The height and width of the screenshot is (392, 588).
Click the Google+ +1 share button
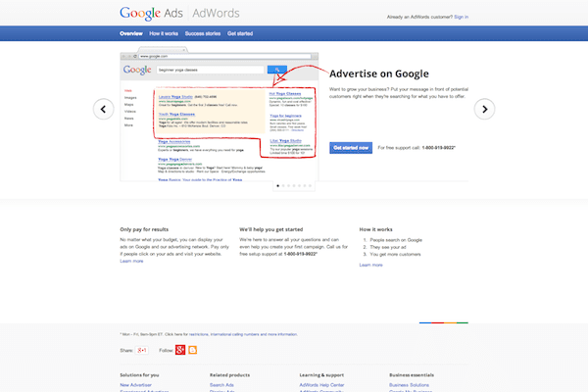(x=142, y=350)
